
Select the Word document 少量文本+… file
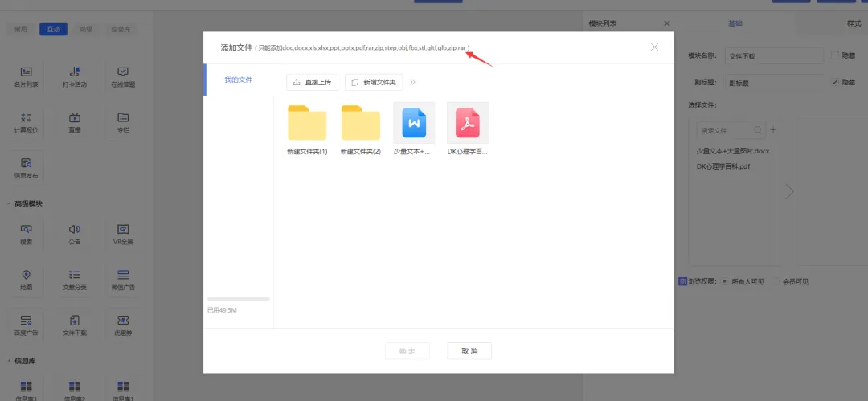(414, 122)
